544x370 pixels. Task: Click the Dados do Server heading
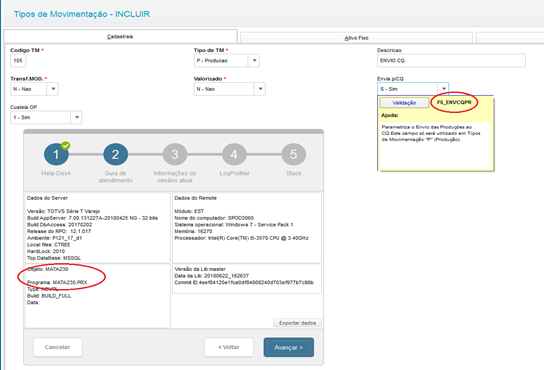point(48,198)
